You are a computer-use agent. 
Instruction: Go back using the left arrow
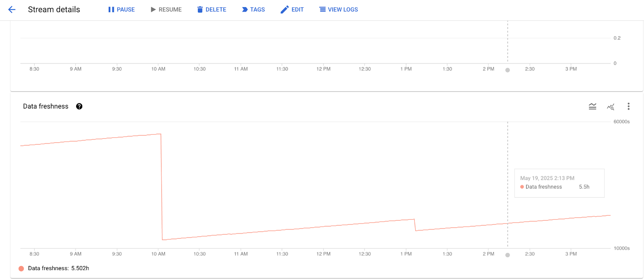[12, 10]
